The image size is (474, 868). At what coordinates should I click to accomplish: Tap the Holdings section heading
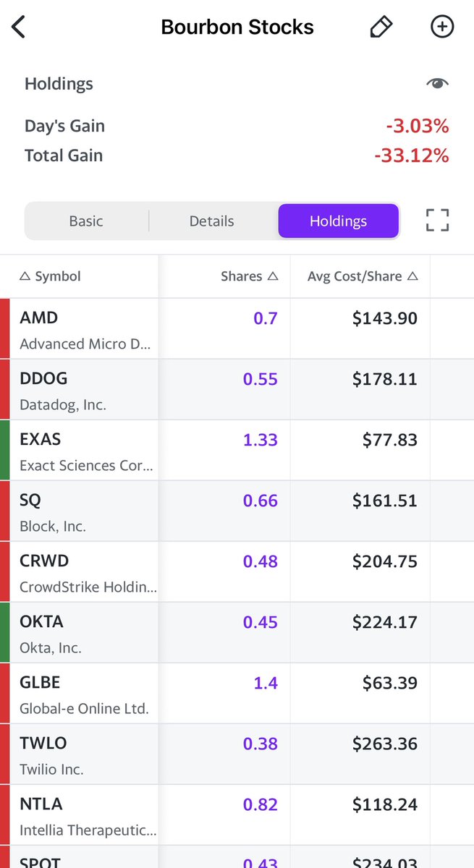coord(59,84)
